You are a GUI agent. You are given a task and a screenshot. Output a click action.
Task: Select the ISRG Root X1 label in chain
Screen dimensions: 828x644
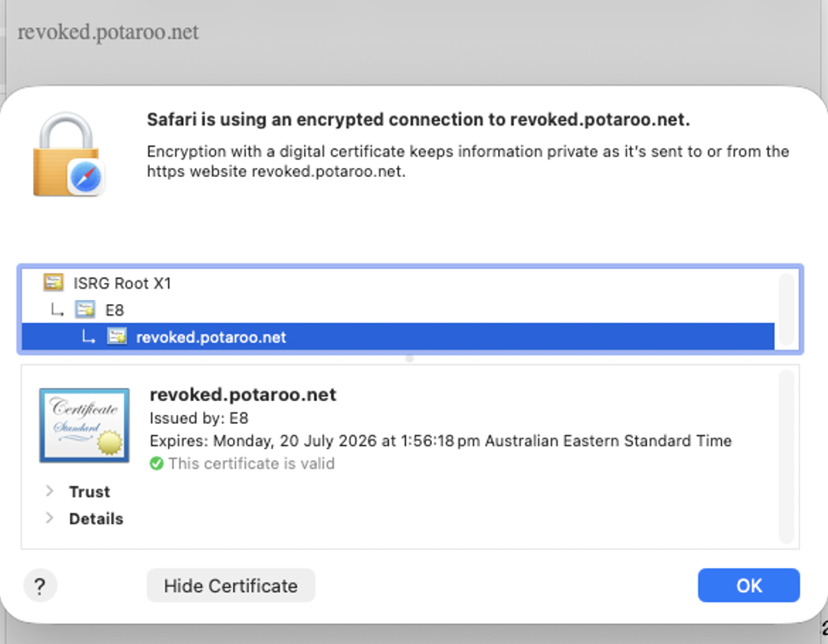[x=122, y=284]
